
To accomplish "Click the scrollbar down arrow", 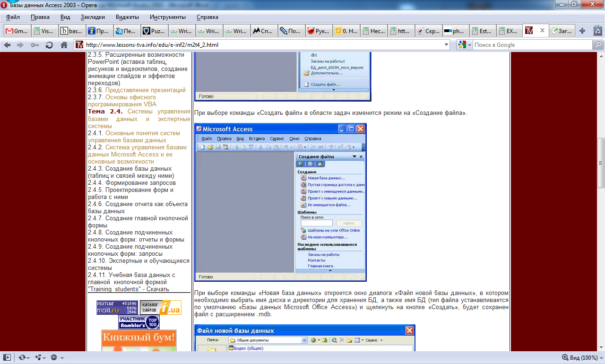I will [601, 347].
